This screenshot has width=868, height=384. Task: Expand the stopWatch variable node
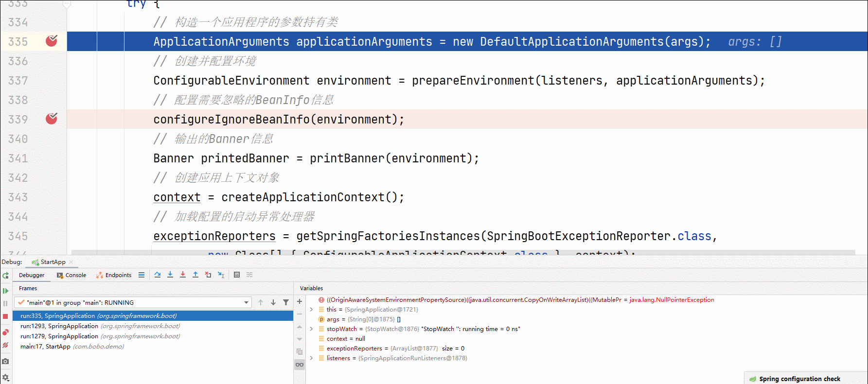(311, 329)
